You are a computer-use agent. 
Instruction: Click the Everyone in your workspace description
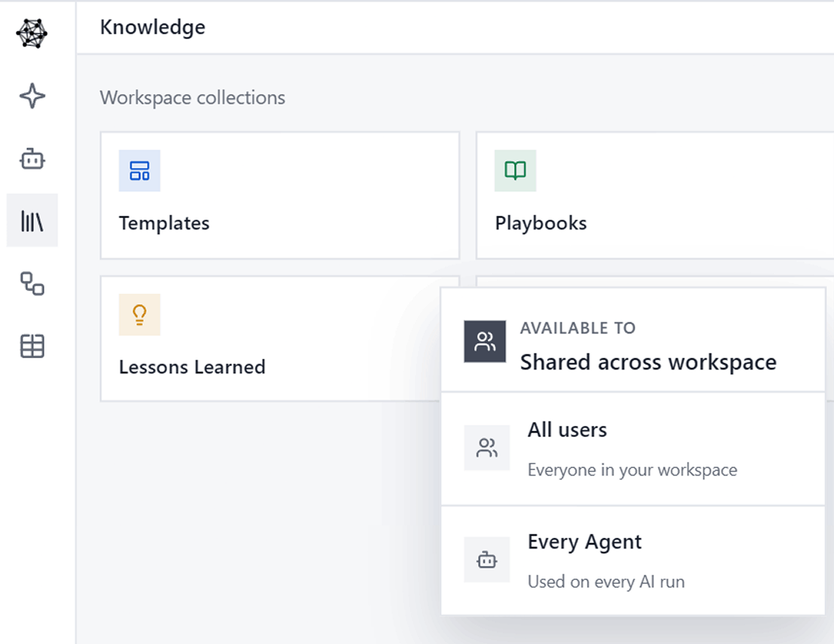coord(632,470)
